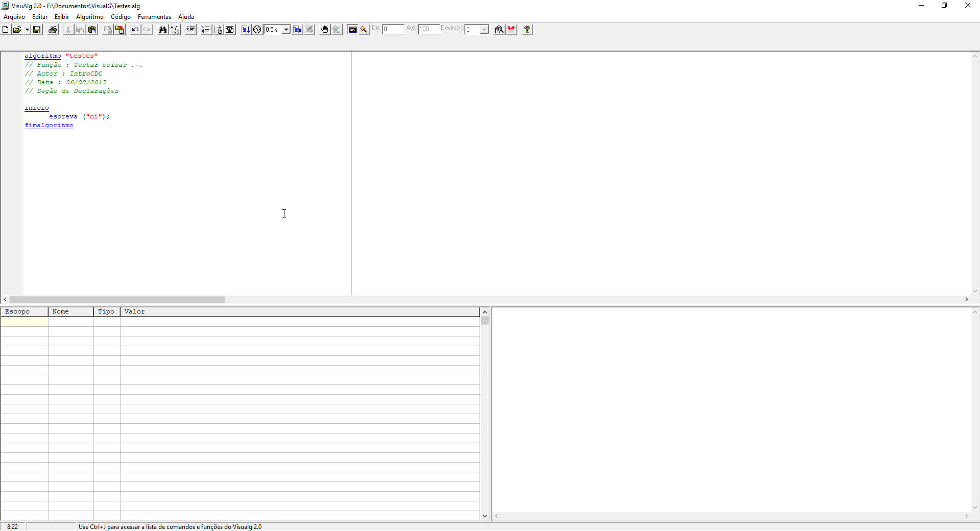Viewport: 980px width, 531px height.
Task: Open the 0,5 s delay dropdown
Action: [x=286, y=30]
